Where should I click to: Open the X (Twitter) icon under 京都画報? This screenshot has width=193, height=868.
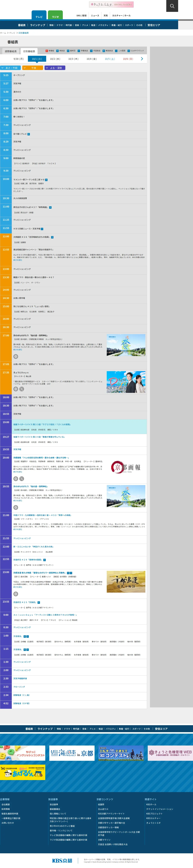pos(22,478)
